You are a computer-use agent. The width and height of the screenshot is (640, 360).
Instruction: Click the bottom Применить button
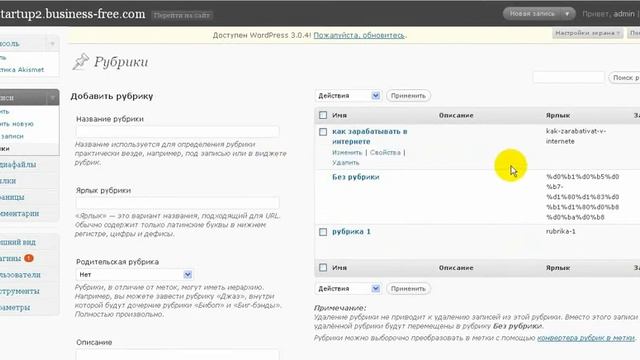click(408, 289)
